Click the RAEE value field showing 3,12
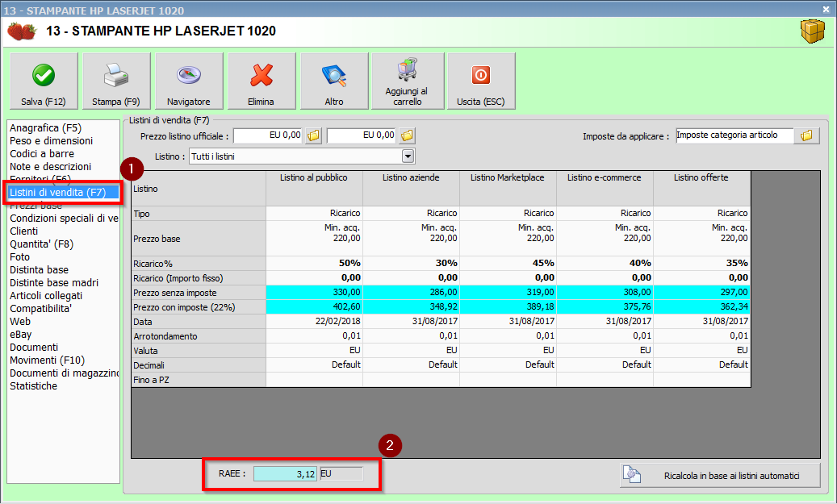The height and width of the screenshot is (504, 837). click(285, 473)
